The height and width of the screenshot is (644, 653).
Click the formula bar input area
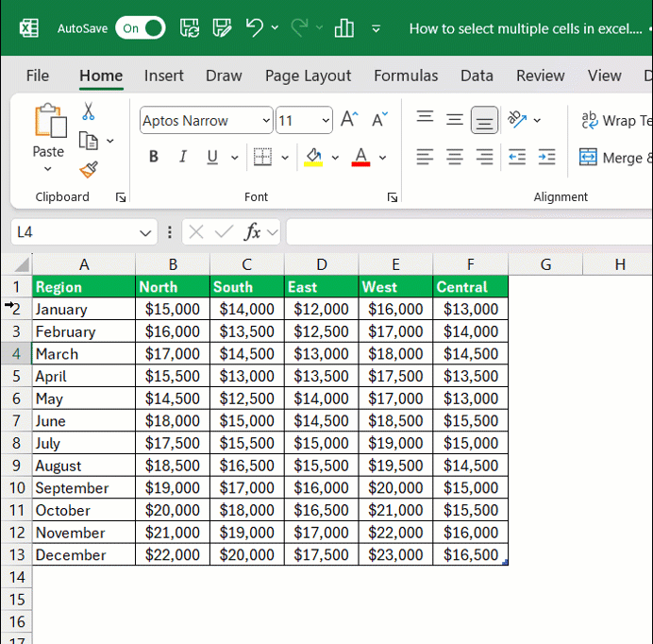pyautogui.click(x=469, y=231)
